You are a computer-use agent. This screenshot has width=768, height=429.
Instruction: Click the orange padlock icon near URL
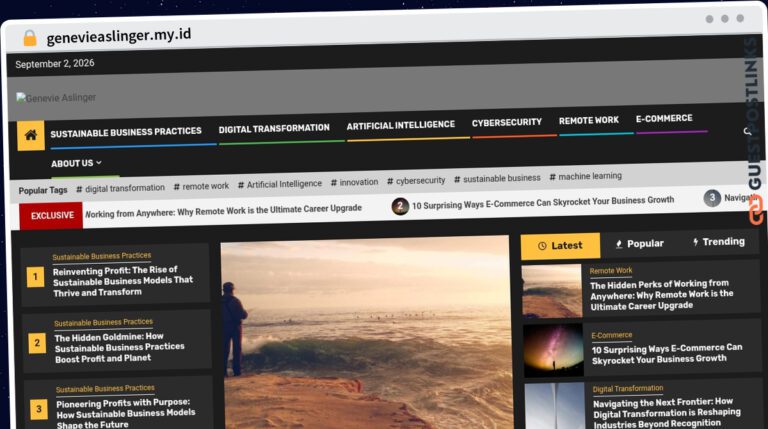[30, 38]
